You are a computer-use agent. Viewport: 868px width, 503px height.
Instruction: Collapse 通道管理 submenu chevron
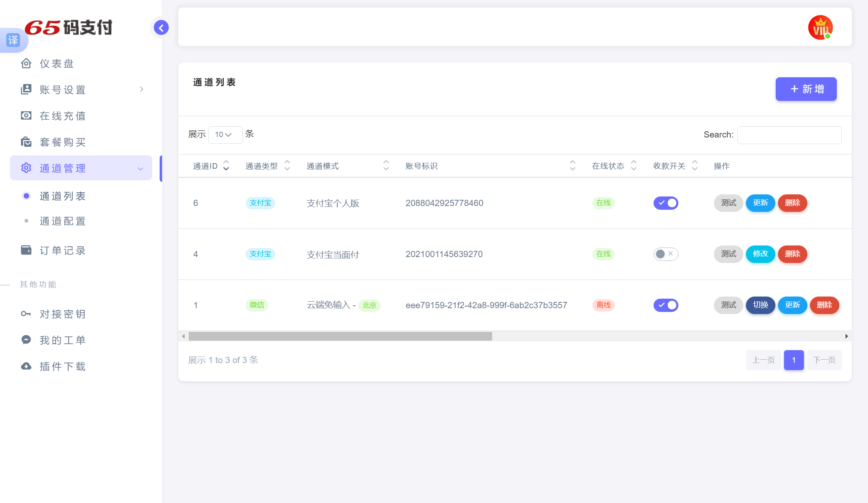(x=141, y=169)
